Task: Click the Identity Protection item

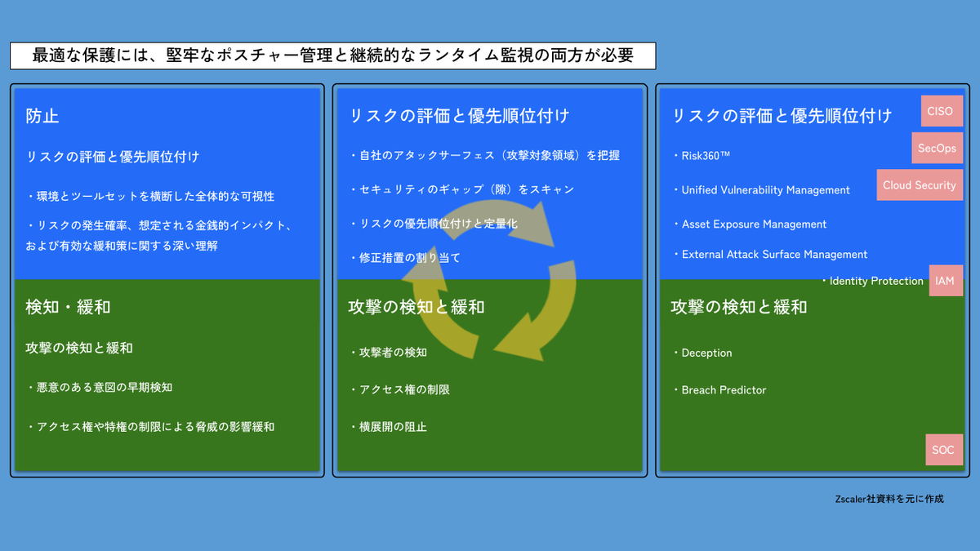Action: click(871, 281)
